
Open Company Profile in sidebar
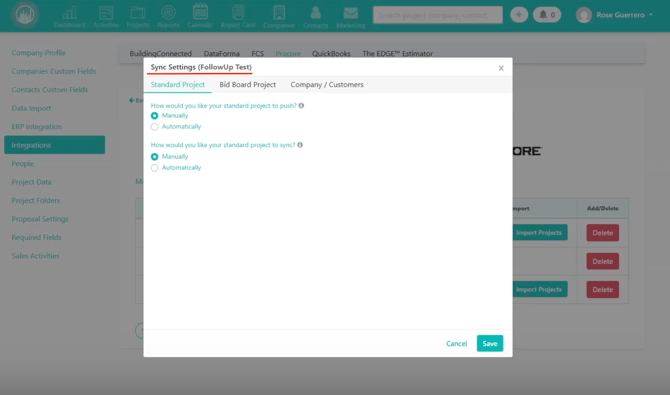(x=38, y=53)
